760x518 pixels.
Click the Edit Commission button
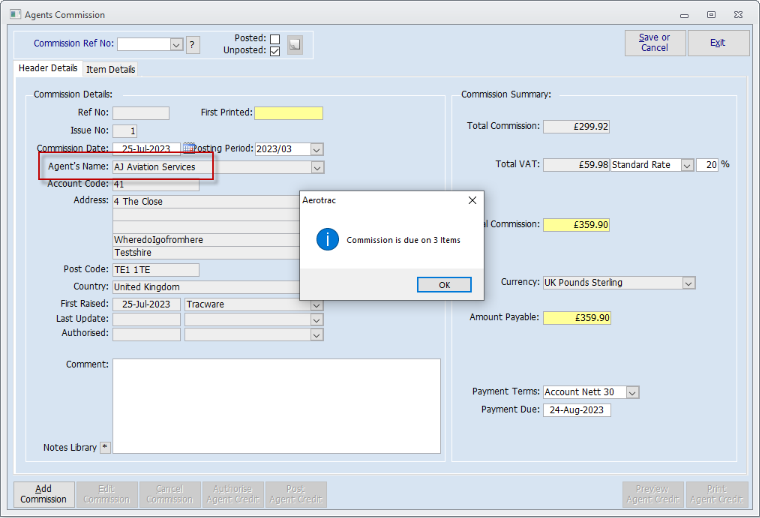point(107,494)
